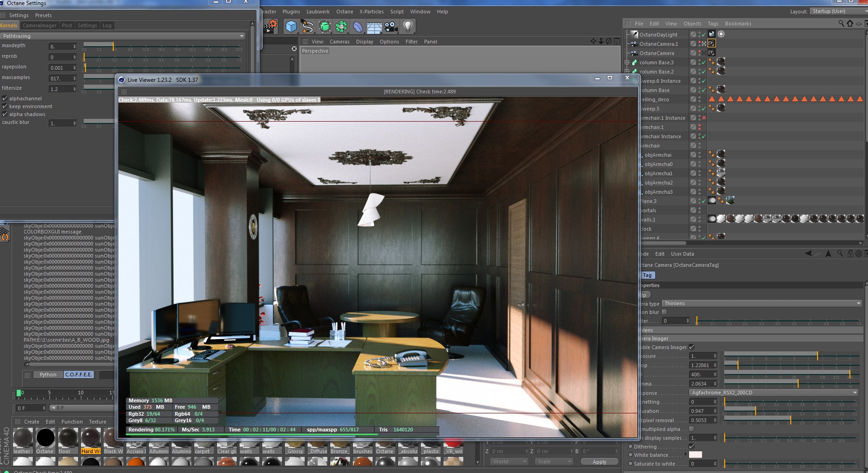Open the Startup (User) layout dropdown
The image size is (868, 473).
tap(838, 11)
